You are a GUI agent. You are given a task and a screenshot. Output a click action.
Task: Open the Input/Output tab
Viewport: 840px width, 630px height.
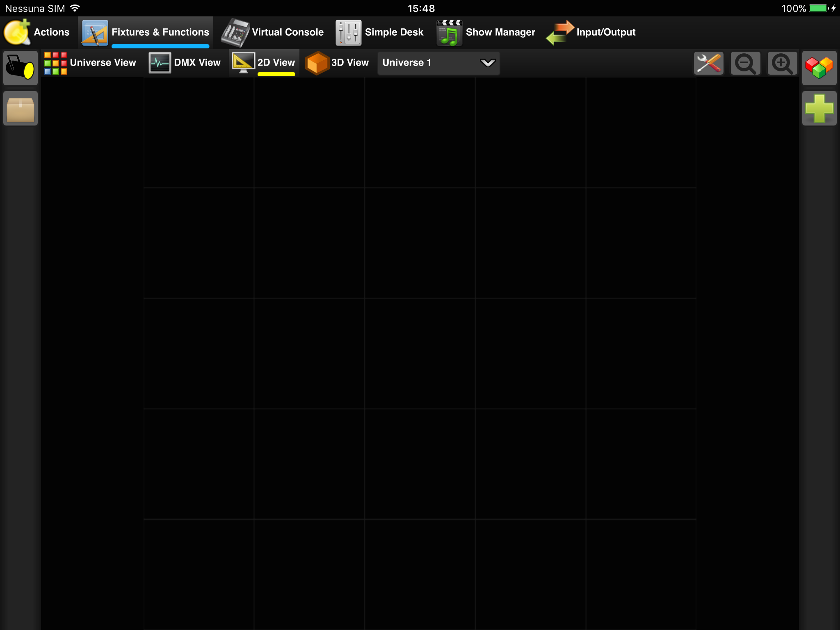pyautogui.click(x=591, y=32)
